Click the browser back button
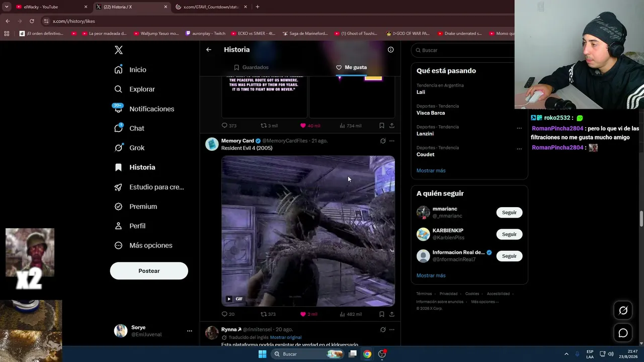Screen dimensions: 644x362 click(8, 21)
